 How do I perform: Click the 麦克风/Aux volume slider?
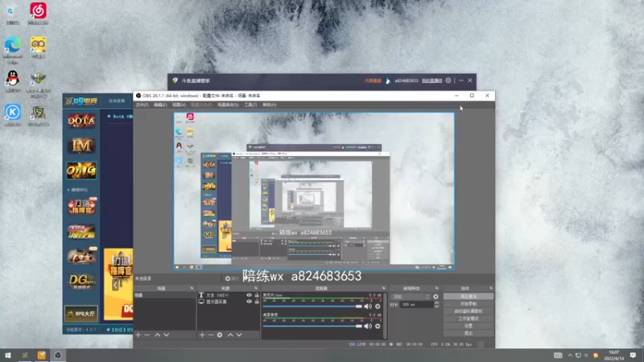tap(312, 306)
